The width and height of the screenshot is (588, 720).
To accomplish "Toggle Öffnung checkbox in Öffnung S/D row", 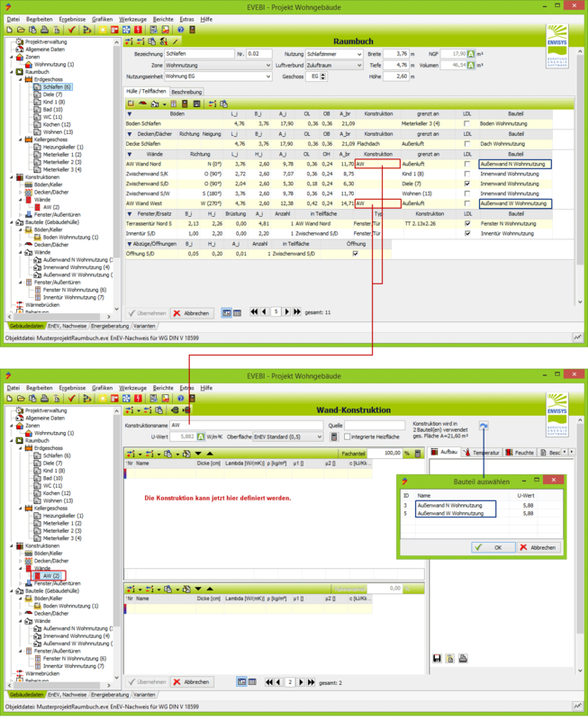I will click(x=355, y=254).
